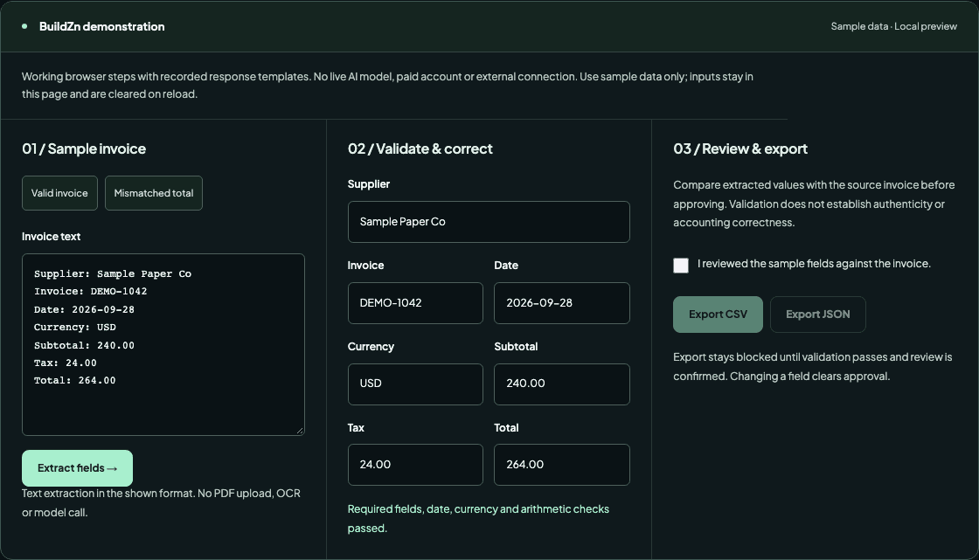Click the Date field 2026-09-28
Image resolution: width=979 pixels, height=560 pixels.
point(562,303)
